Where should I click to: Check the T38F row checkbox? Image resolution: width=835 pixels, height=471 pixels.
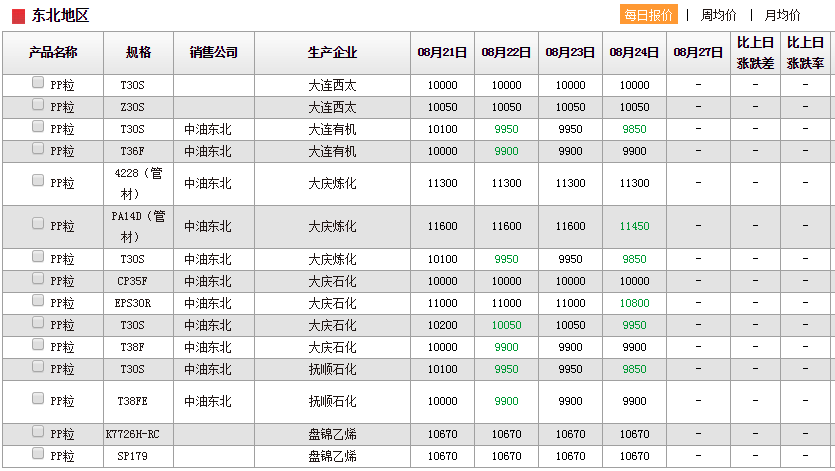pos(38,344)
